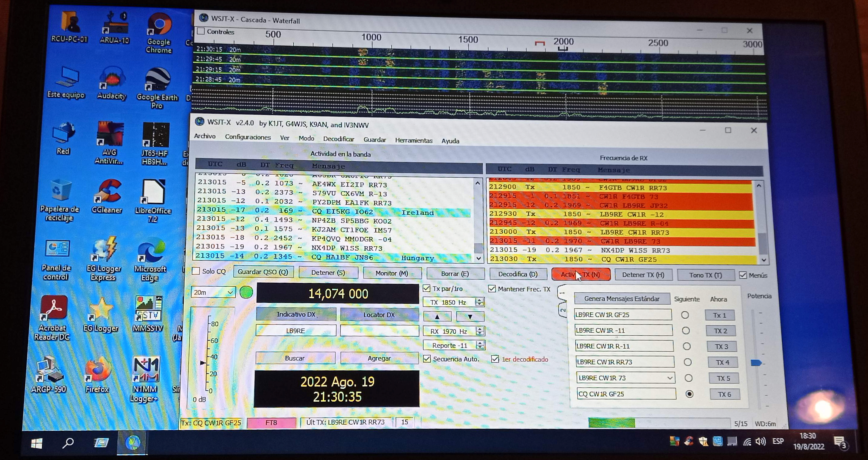Enable the Solo CQ checkbox
Screen dimensions: 868x460
(196, 271)
